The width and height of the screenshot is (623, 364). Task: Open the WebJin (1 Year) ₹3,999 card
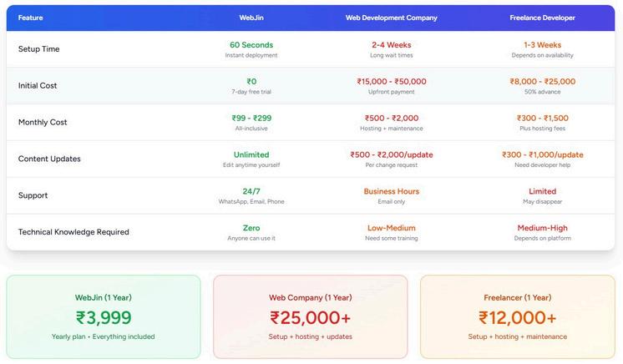pos(104,316)
